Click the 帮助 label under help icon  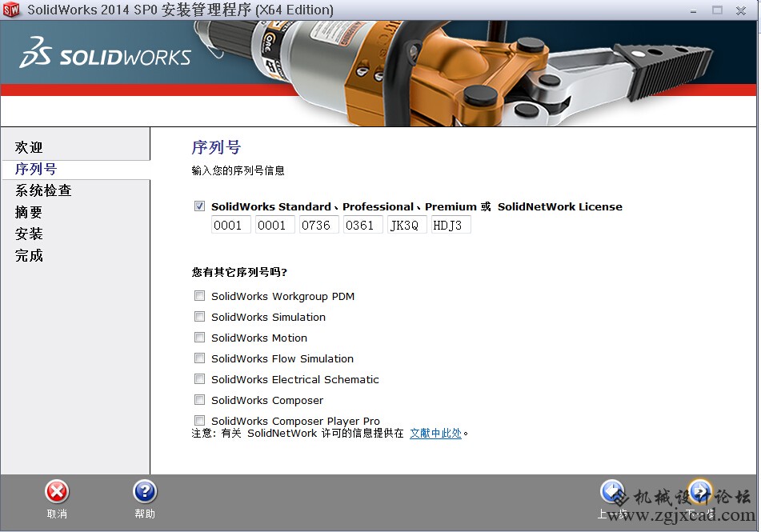[x=145, y=514]
